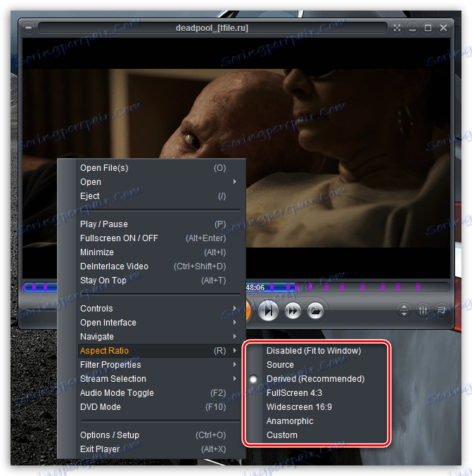This screenshot has height=476, width=472.
Task: Click the video display area
Action: click(236, 98)
